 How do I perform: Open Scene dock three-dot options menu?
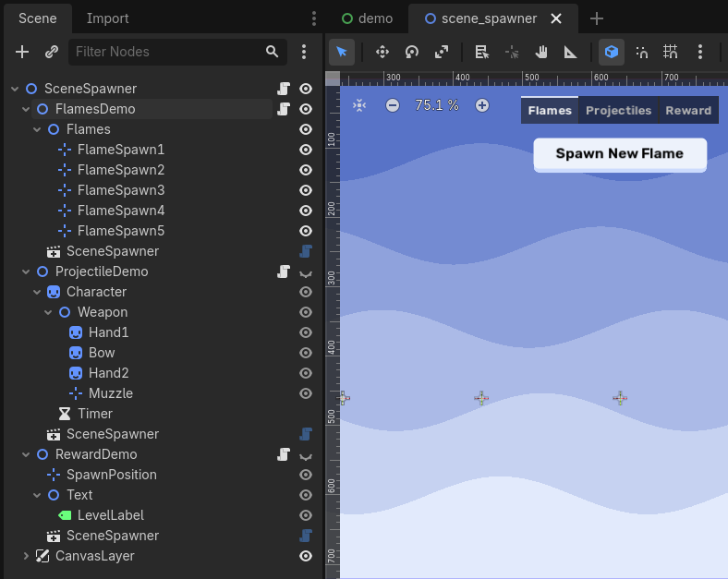(304, 52)
